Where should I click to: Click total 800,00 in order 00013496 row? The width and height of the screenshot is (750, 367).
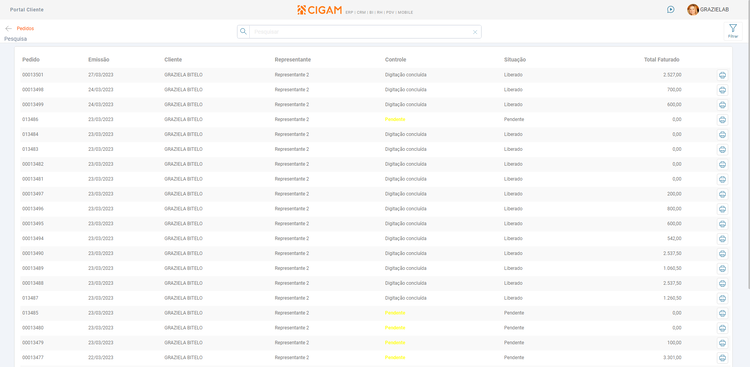coord(674,209)
